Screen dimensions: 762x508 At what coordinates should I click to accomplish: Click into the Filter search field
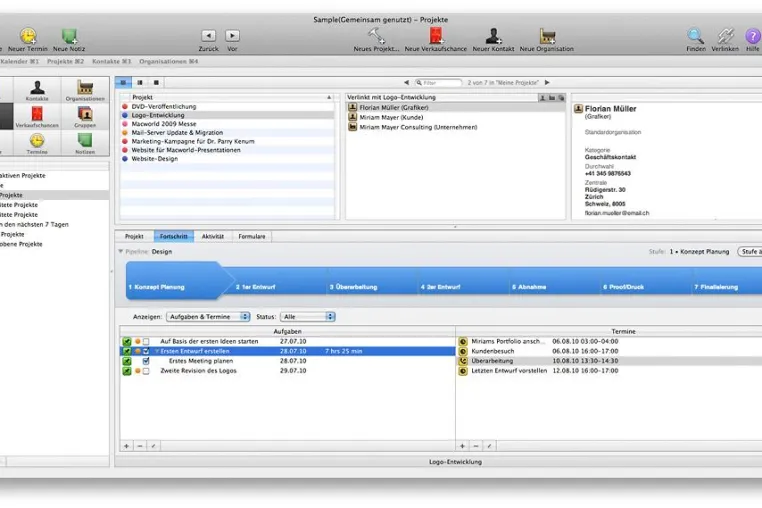click(437, 83)
